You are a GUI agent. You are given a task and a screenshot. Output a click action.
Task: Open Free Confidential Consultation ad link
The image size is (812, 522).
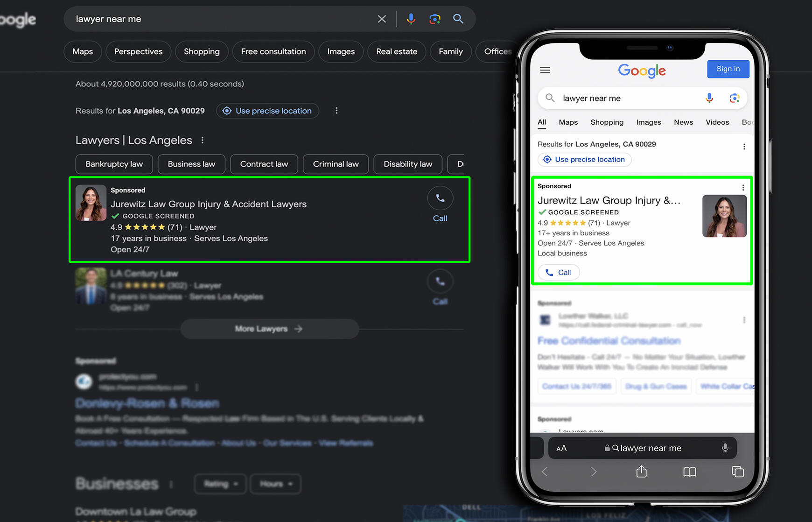(x=609, y=341)
